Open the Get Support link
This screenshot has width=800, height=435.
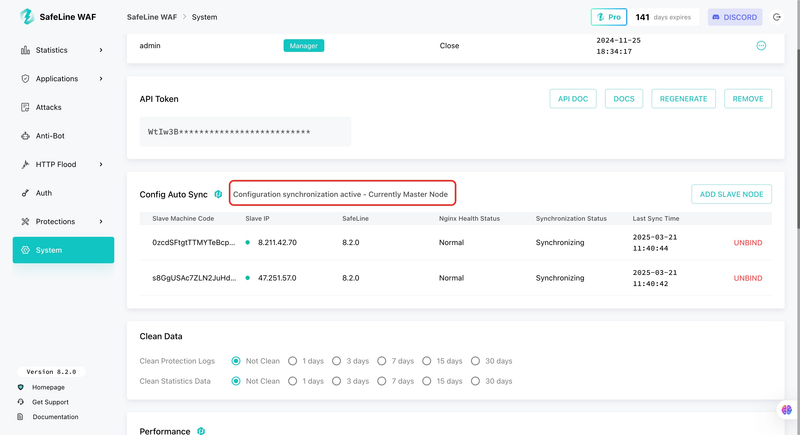50,402
